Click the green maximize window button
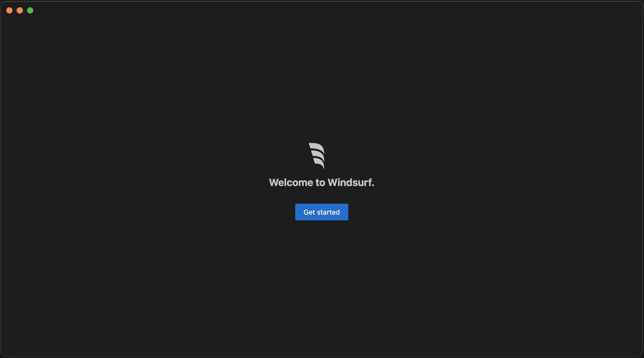644x358 pixels. click(x=30, y=10)
